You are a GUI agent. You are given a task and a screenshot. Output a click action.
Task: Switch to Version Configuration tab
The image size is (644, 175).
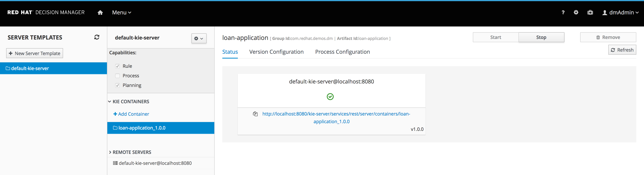[x=276, y=52]
